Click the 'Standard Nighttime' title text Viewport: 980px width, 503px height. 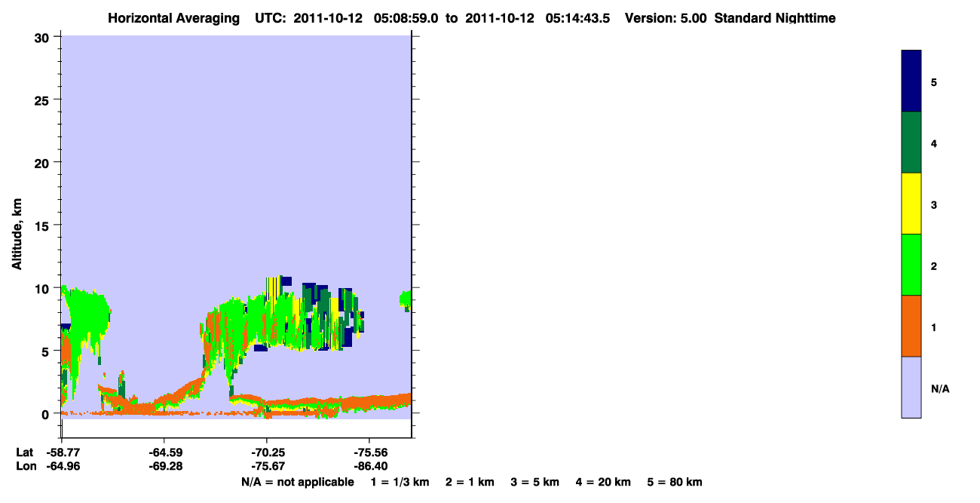pyautogui.click(x=775, y=17)
